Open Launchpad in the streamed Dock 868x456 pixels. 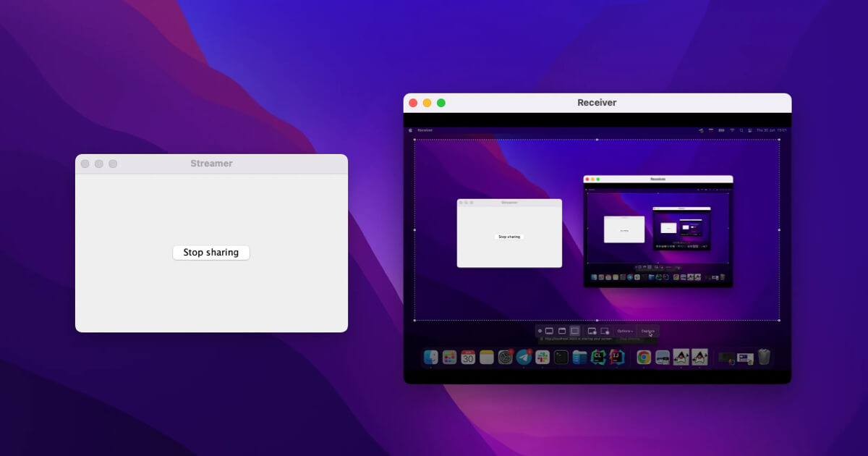449,357
